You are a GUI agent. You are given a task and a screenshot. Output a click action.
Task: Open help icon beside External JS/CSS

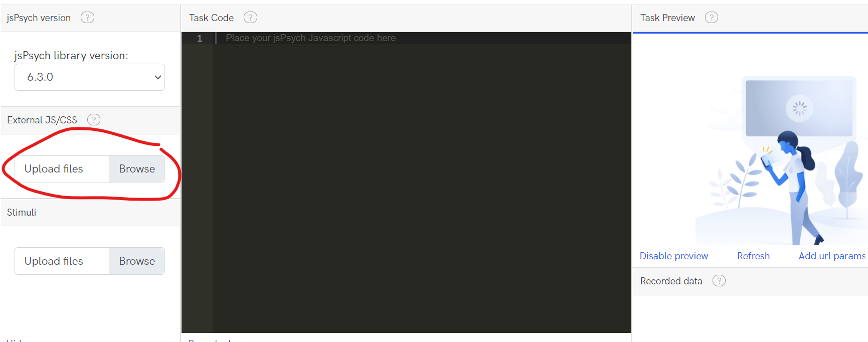[94, 120]
